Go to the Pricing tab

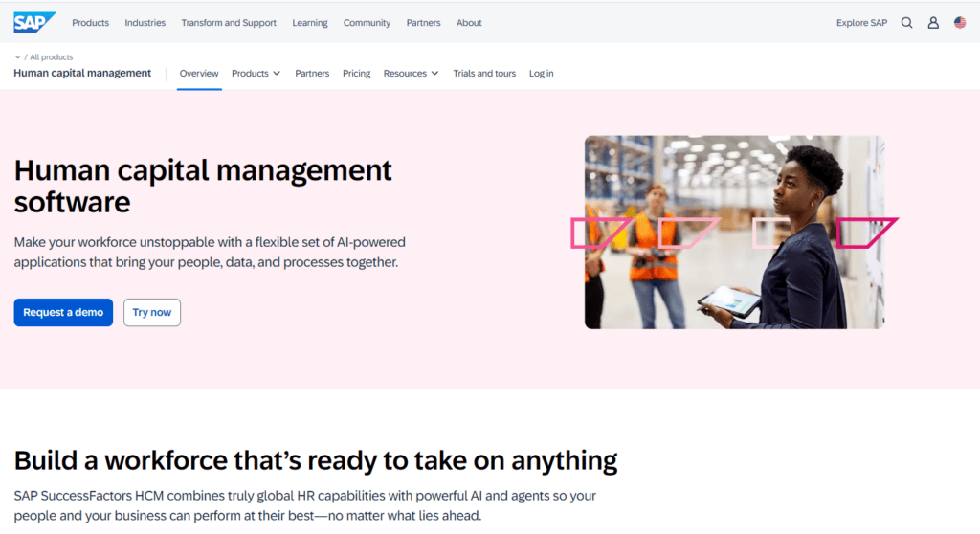coord(356,74)
